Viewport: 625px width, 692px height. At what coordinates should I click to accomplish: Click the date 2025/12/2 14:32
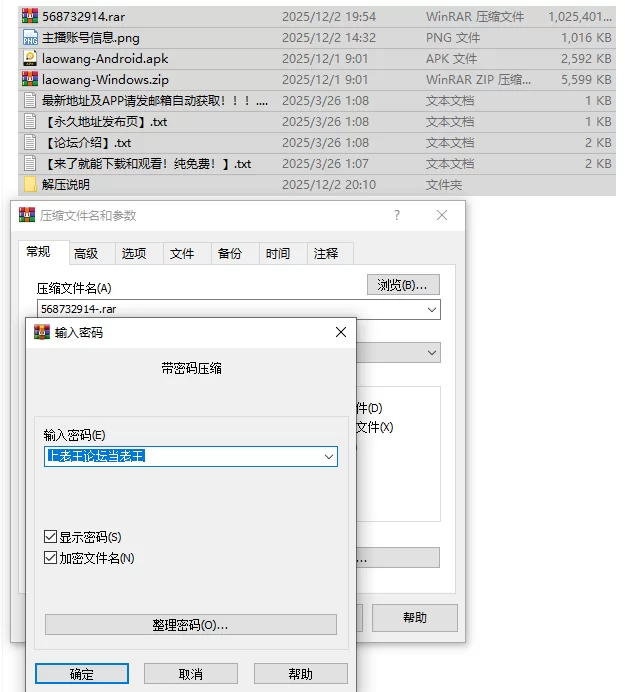[329, 38]
